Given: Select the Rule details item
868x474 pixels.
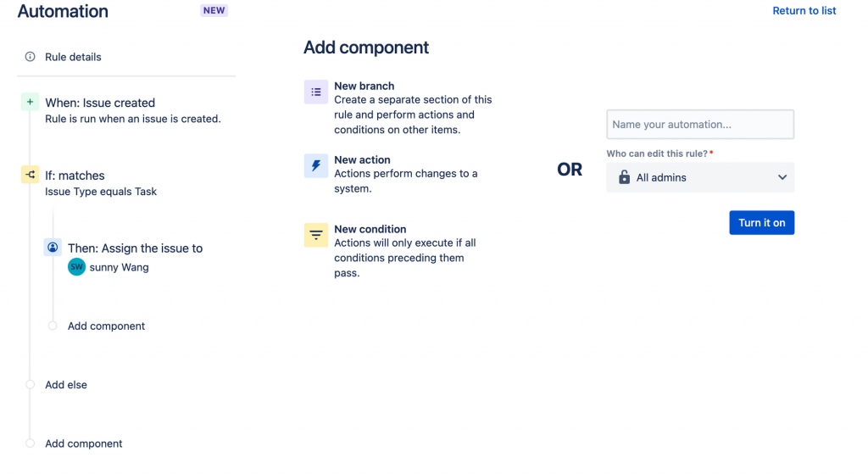Looking at the screenshot, I should pos(73,57).
